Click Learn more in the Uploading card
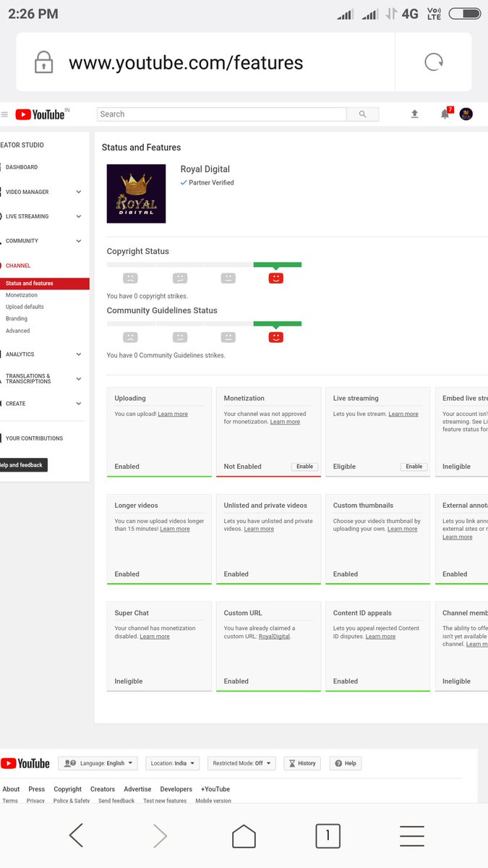The height and width of the screenshot is (868, 488). point(173,414)
